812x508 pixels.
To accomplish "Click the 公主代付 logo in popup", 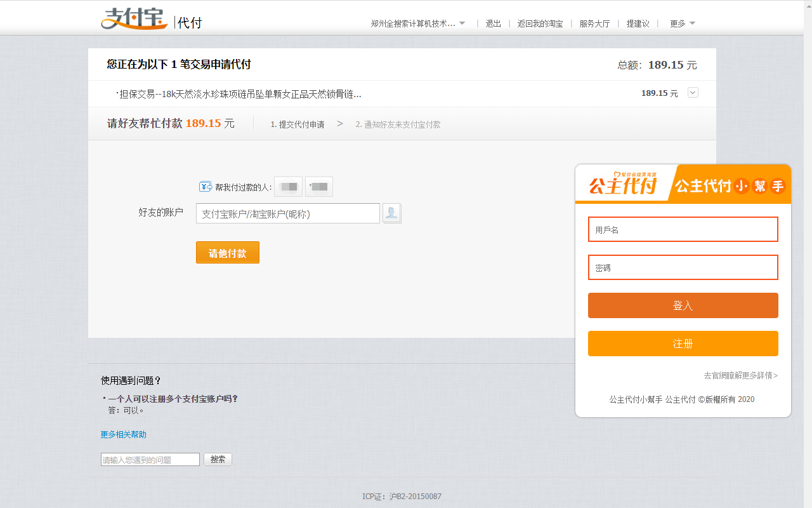I will click(623, 185).
